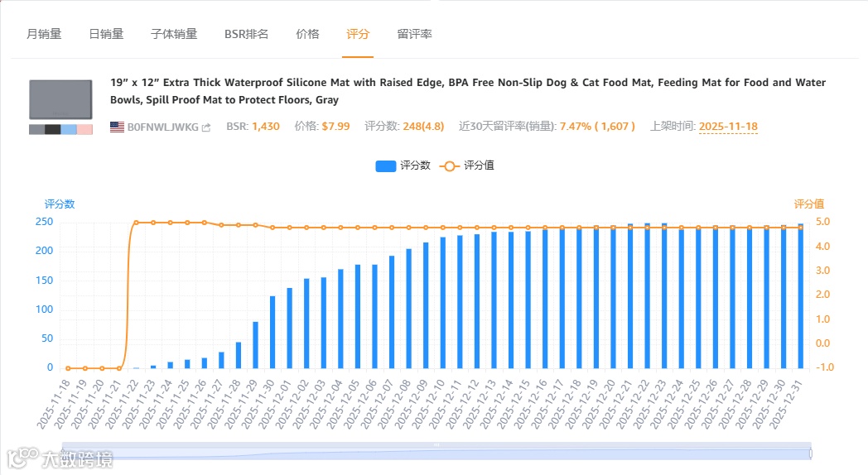
Task: Click the US flag icon
Action: pos(117,127)
